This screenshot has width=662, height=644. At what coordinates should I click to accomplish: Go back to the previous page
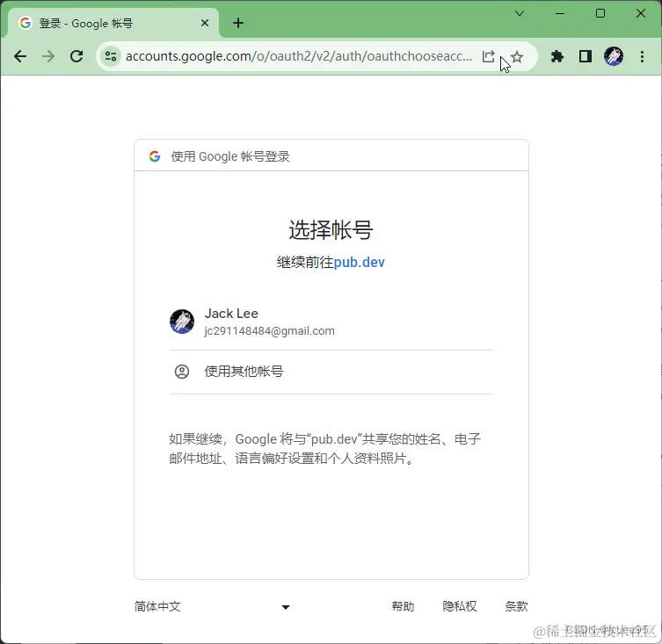(20, 56)
